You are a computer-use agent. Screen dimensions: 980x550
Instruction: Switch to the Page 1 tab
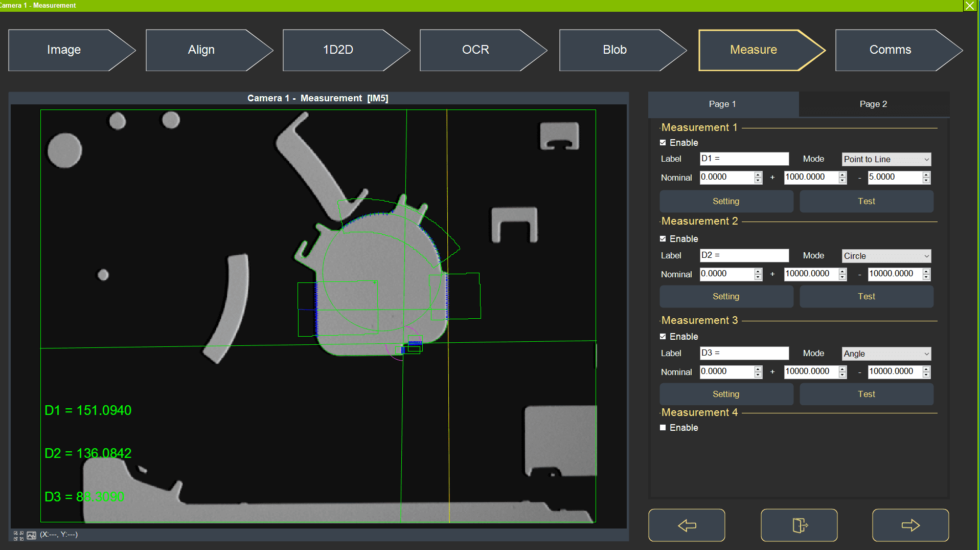[x=723, y=104]
